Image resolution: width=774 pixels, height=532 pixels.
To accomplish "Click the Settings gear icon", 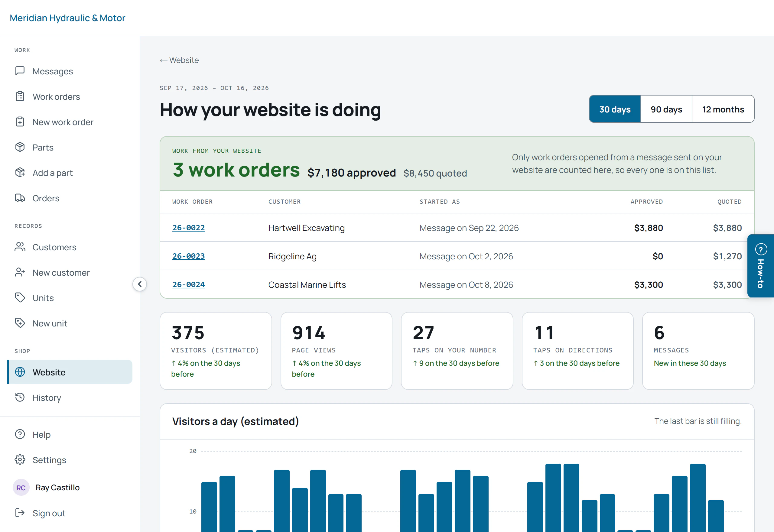I will coord(20,460).
